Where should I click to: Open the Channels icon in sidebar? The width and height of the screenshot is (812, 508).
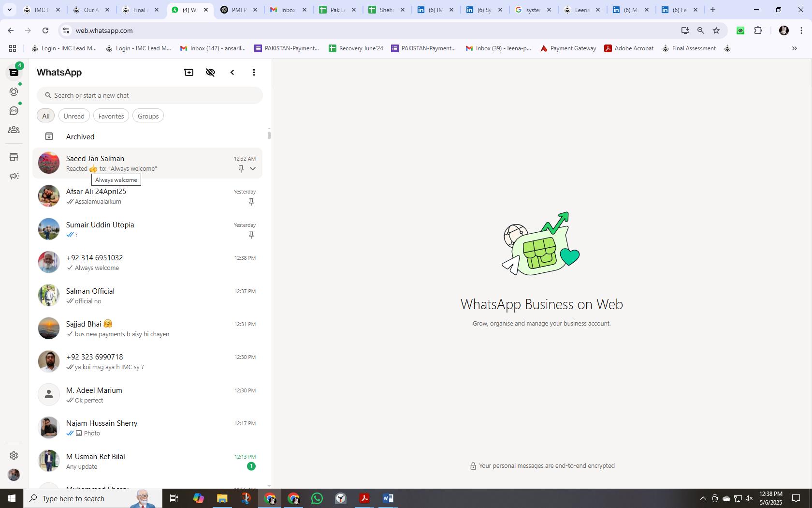pos(14,111)
